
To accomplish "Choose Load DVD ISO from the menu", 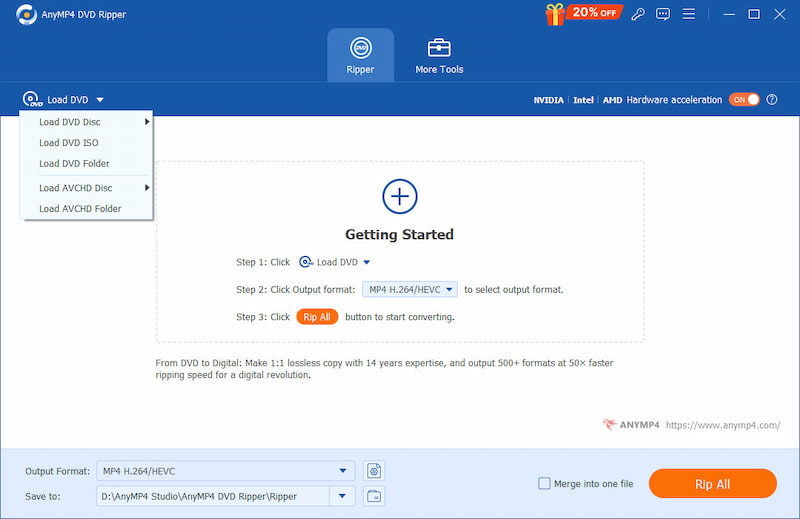I will (86, 143).
